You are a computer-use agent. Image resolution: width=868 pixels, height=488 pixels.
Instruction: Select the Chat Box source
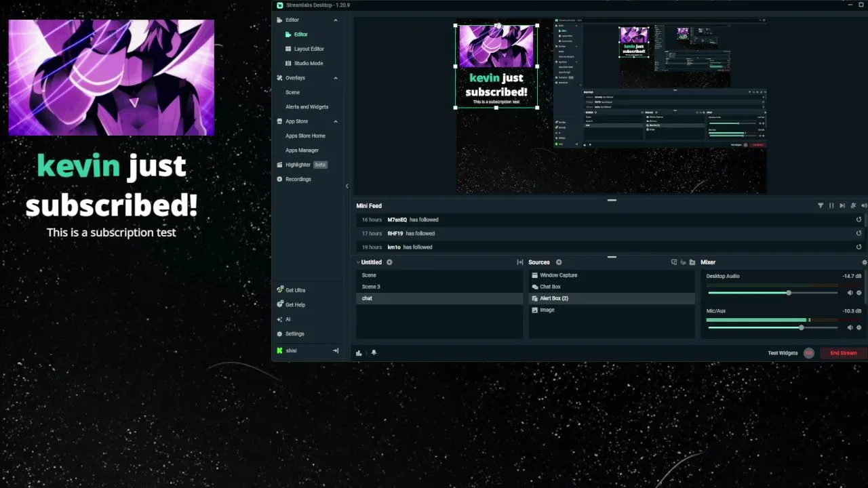[x=612, y=287]
